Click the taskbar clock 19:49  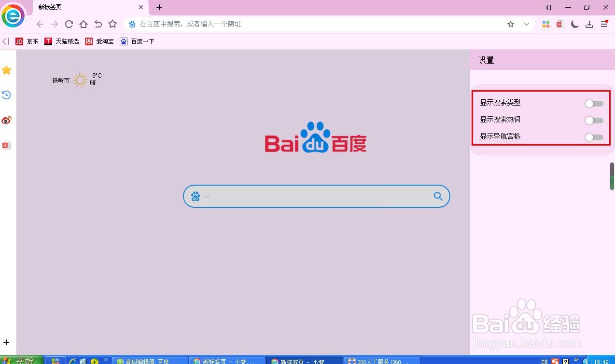[x=601, y=361]
